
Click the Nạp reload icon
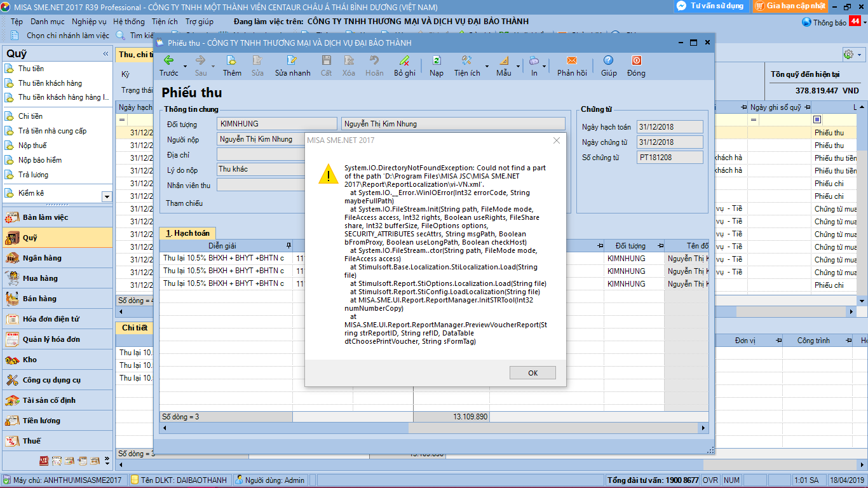(x=437, y=60)
